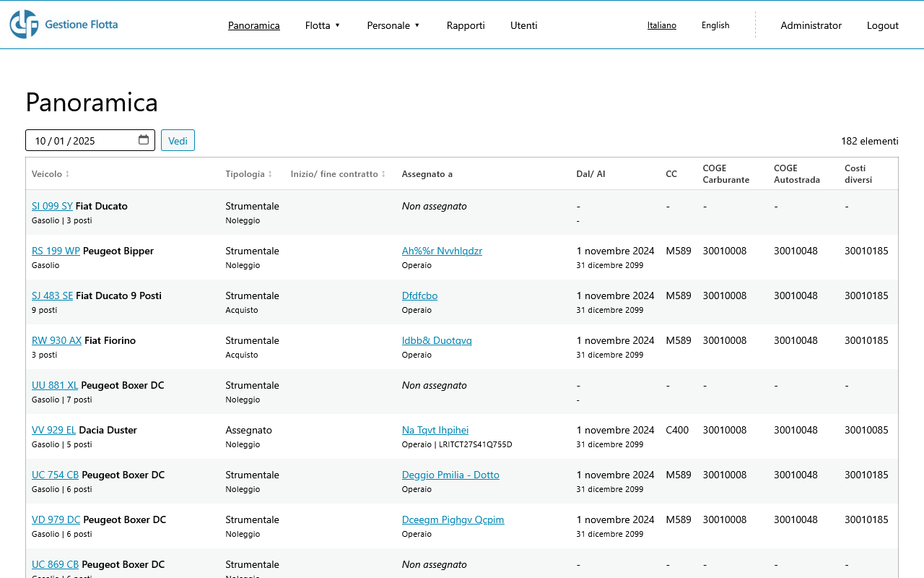
Task: Open vehicle SI 099 SY
Action: click(52, 206)
